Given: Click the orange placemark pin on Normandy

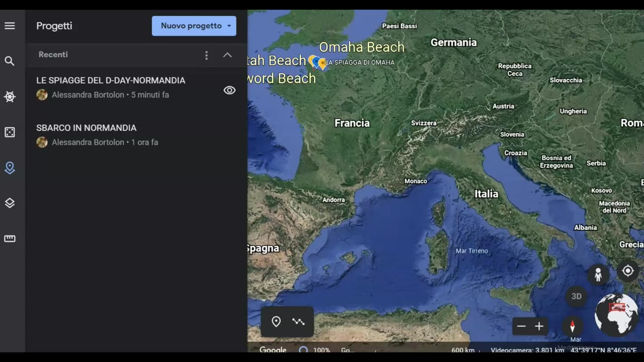Looking at the screenshot, I should tap(323, 64).
